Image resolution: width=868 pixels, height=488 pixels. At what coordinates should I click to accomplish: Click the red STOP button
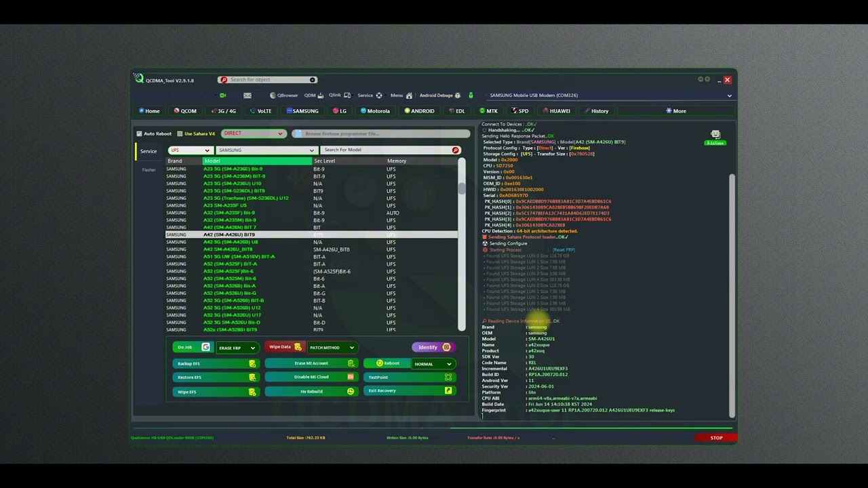click(x=716, y=438)
